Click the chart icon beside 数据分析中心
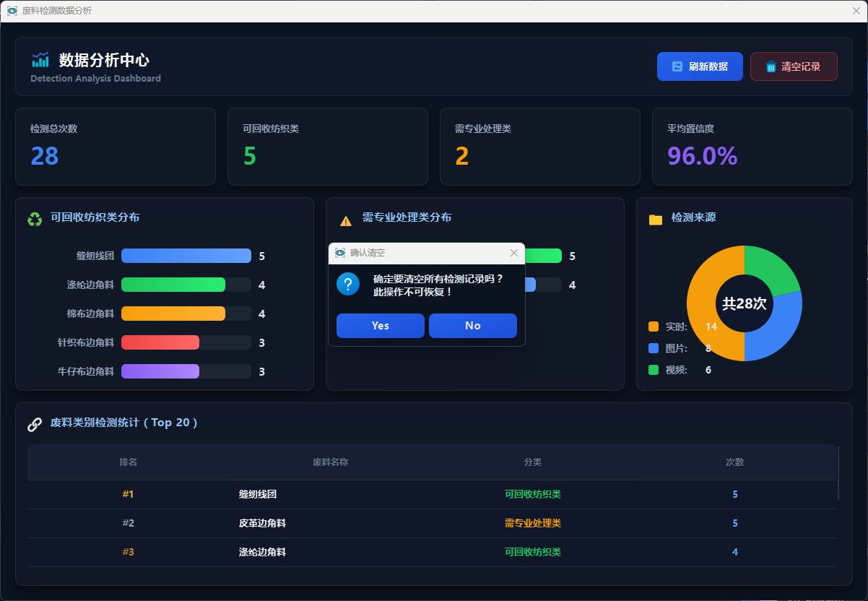This screenshot has width=868, height=601. (x=40, y=60)
